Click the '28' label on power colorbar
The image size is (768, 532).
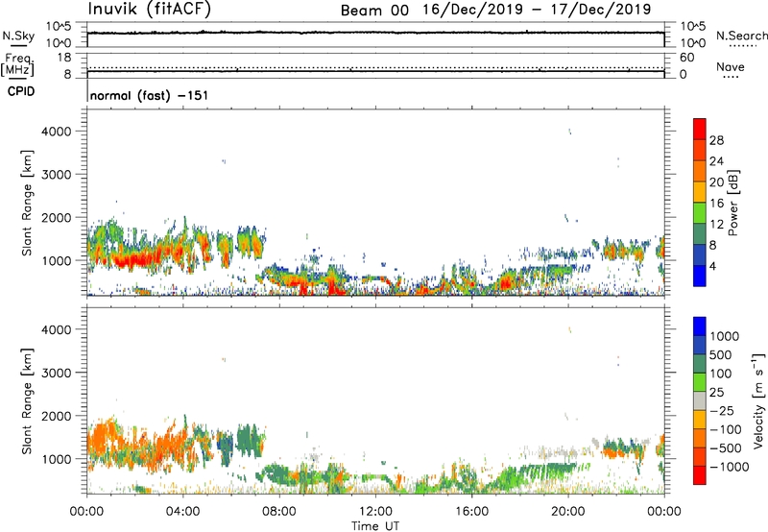[x=716, y=140]
